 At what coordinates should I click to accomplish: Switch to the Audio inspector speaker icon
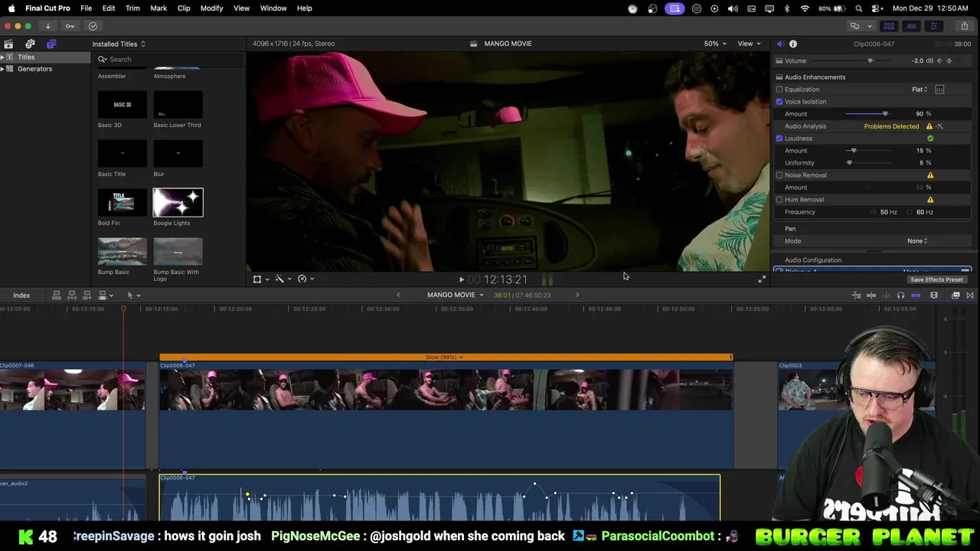[x=779, y=44]
